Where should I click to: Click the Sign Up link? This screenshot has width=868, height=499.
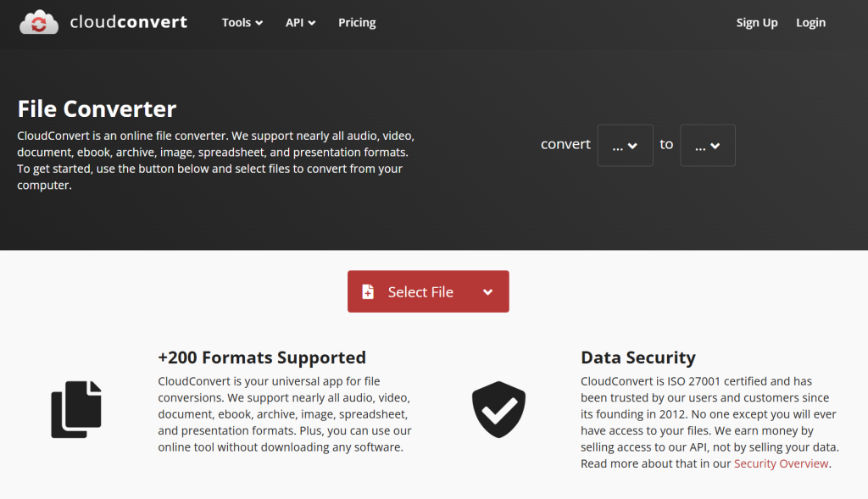756,23
